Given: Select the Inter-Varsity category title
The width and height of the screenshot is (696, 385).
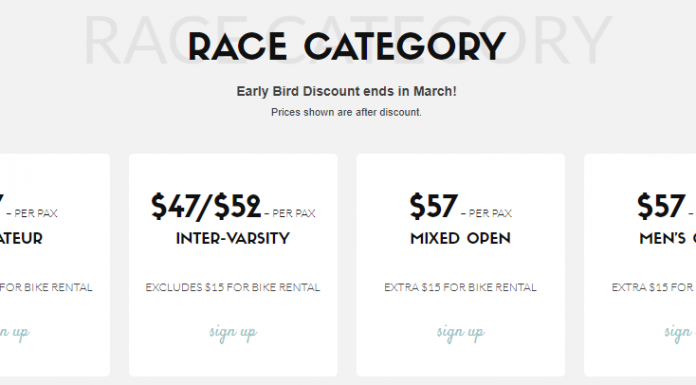Looking at the screenshot, I should click(x=233, y=238).
